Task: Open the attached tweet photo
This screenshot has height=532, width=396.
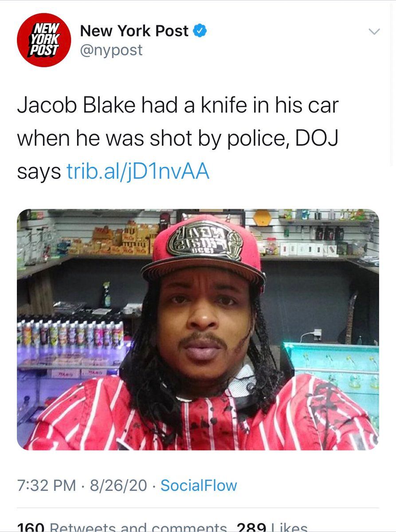Action: point(198,329)
